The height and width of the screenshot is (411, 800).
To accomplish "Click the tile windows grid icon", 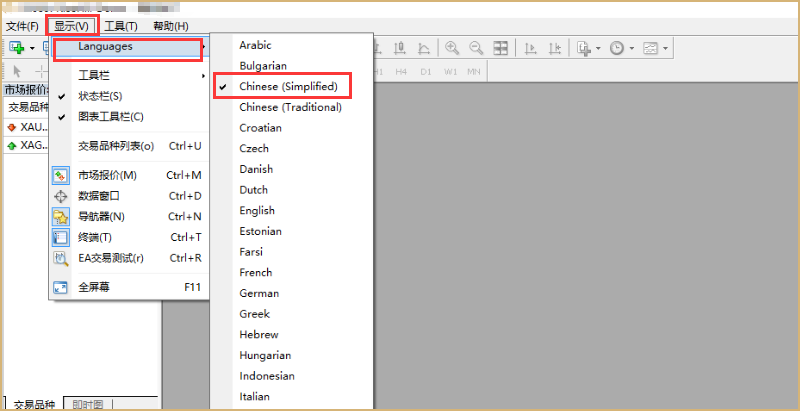I will (500, 48).
